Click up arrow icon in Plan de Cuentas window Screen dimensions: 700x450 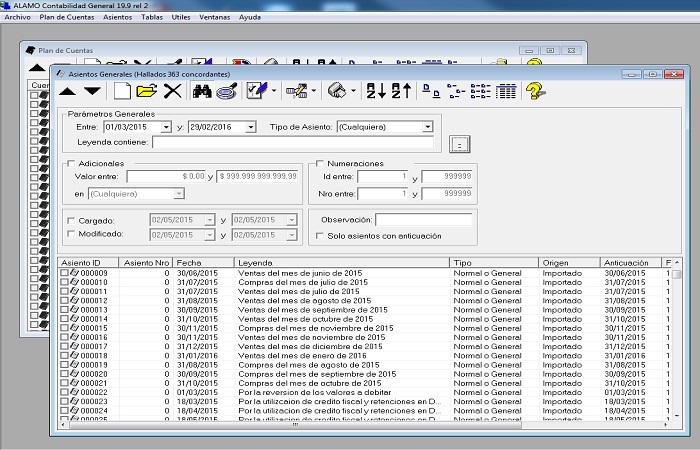click(x=37, y=68)
